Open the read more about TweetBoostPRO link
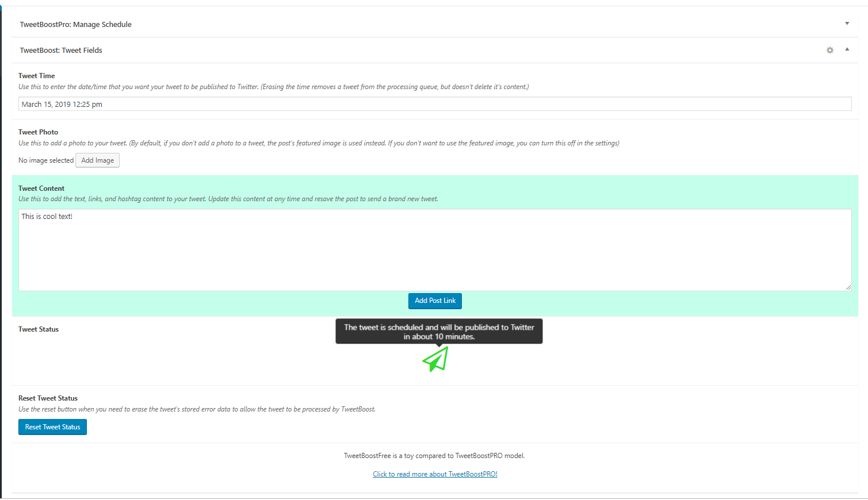The height and width of the screenshot is (500, 868). point(435,474)
